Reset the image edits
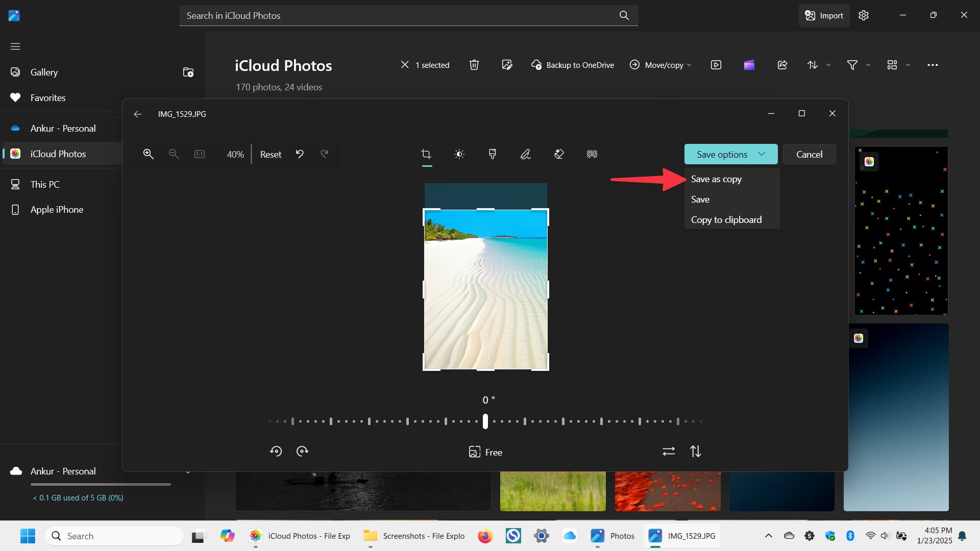The height and width of the screenshot is (551, 980). click(x=271, y=154)
